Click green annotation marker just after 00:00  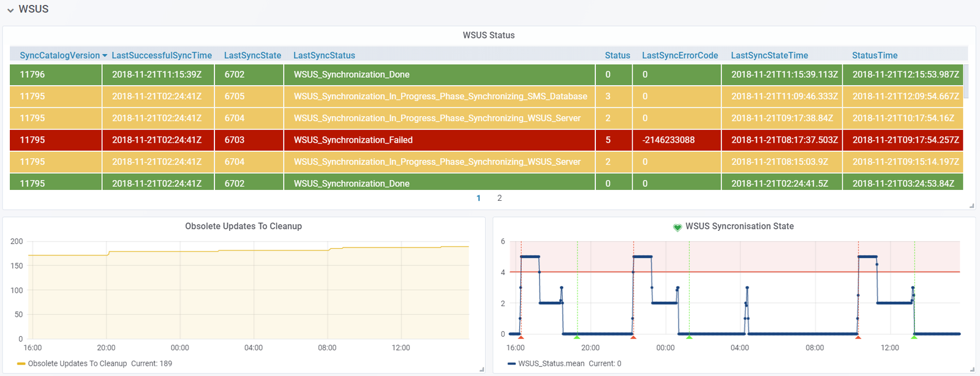(689, 337)
